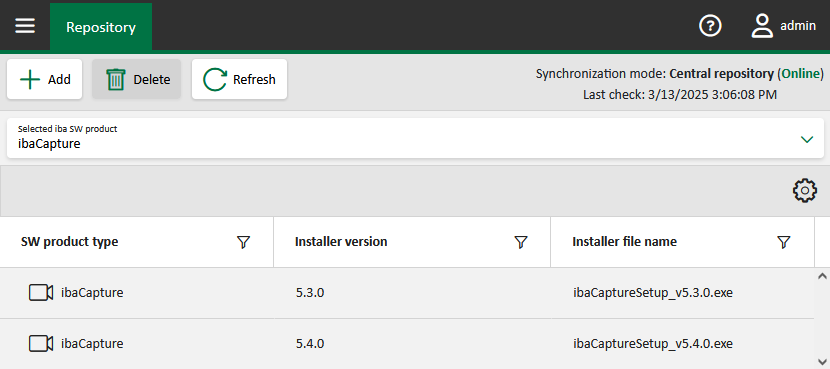Image resolution: width=830 pixels, height=369 pixels.
Task: Open the hamburger navigation menu
Action: coord(25,26)
